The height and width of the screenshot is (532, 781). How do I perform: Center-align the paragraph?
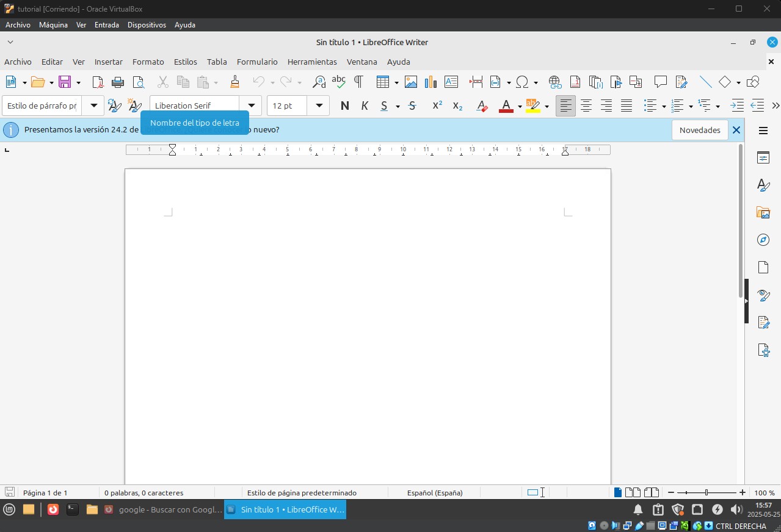click(586, 106)
